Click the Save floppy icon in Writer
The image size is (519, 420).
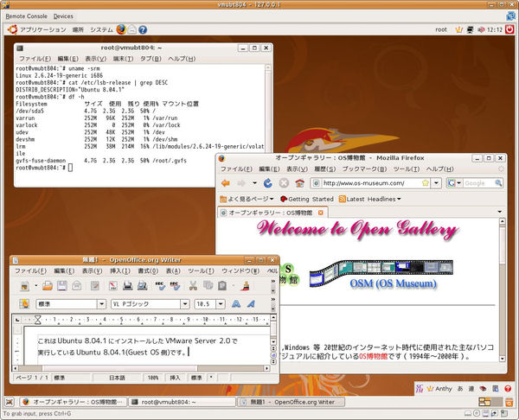(x=62, y=286)
